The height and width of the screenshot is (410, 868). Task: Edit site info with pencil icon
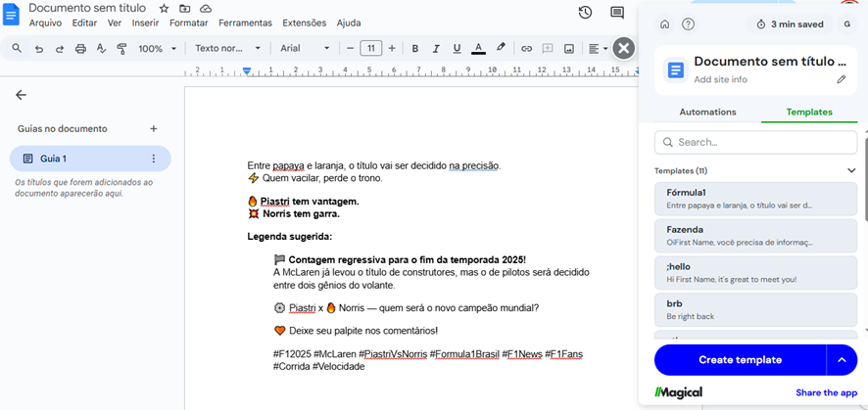click(841, 79)
